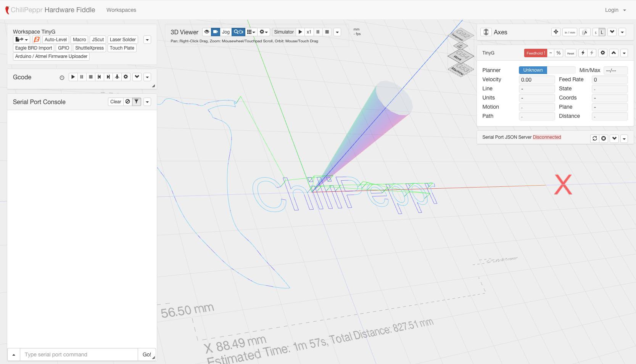The image size is (636, 364).
Task: Click the dark lightning bolt icon
Action: (583, 53)
